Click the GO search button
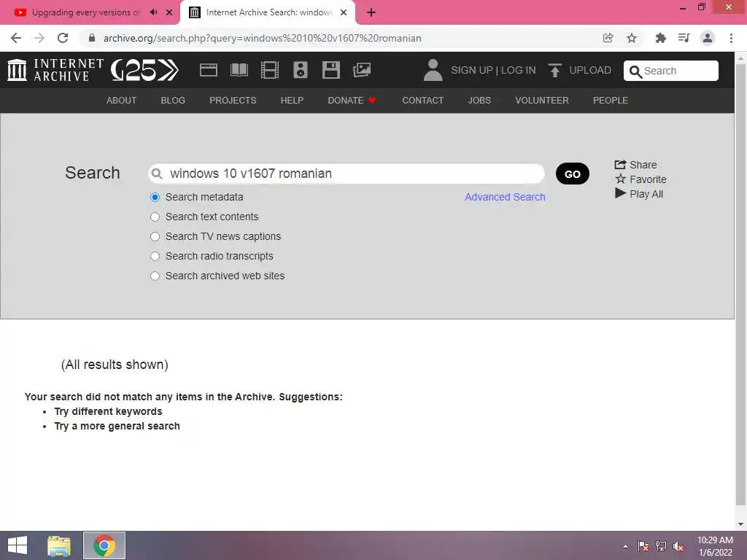Viewport: 747px width, 560px height. click(x=572, y=174)
